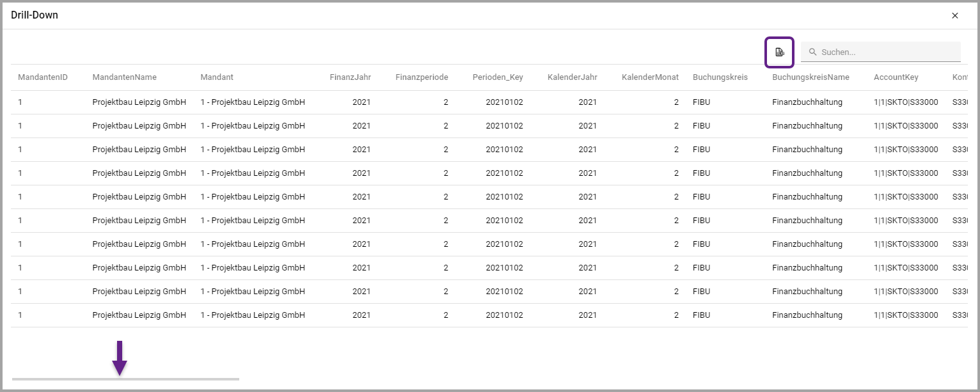
Task: Click the horizontal scrollbar at the bottom
Action: click(125, 379)
